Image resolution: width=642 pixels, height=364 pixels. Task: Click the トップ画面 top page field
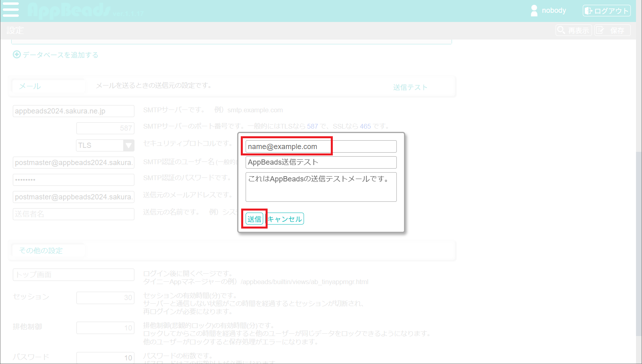point(74,275)
